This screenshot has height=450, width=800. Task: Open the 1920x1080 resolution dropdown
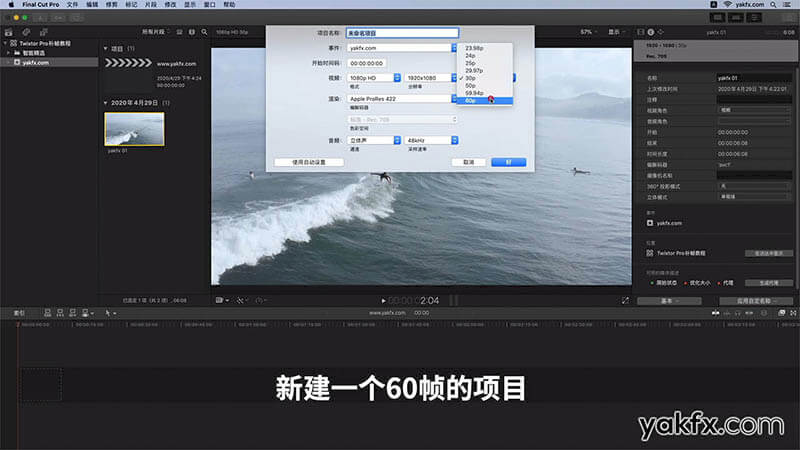tap(431, 78)
